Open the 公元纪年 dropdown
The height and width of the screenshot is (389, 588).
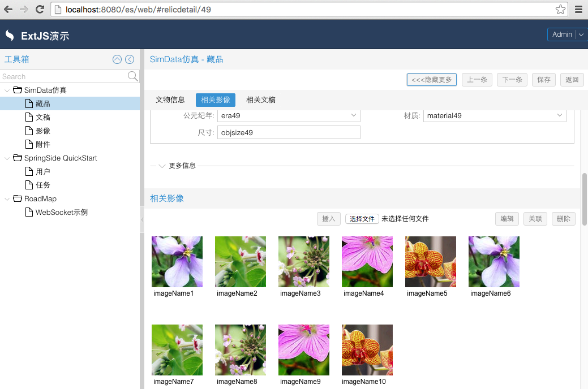[x=353, y=115]
